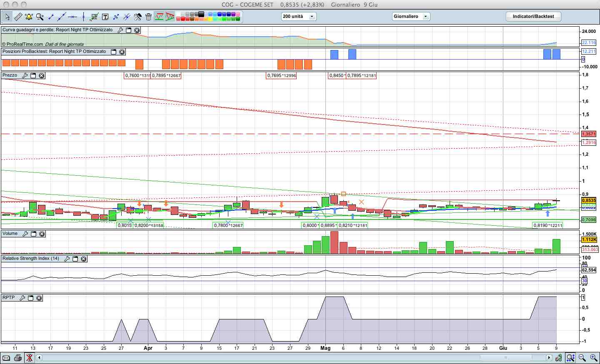Open the RPTP panel wrench settings
The image size is (600, 364).
click(22, 298)
